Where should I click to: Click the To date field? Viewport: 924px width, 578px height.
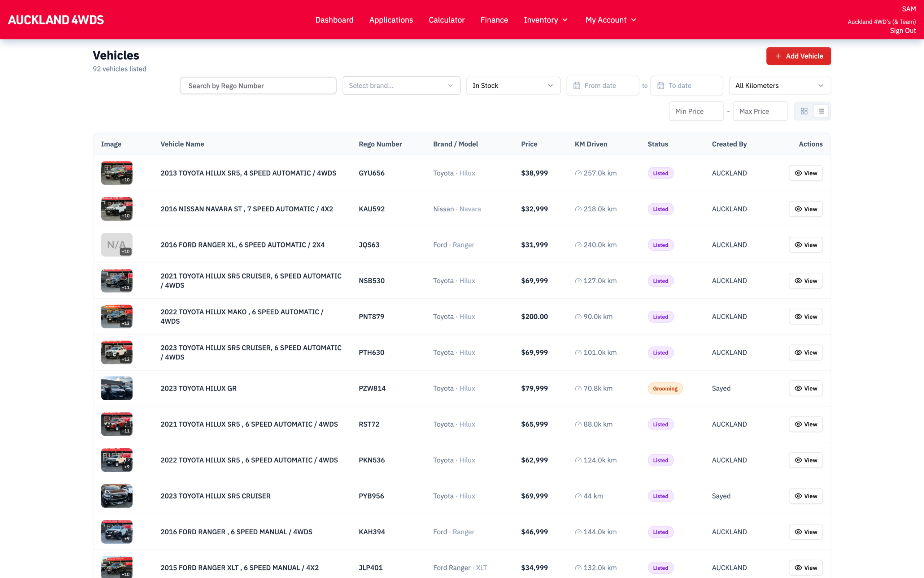(x=687, y=86)
